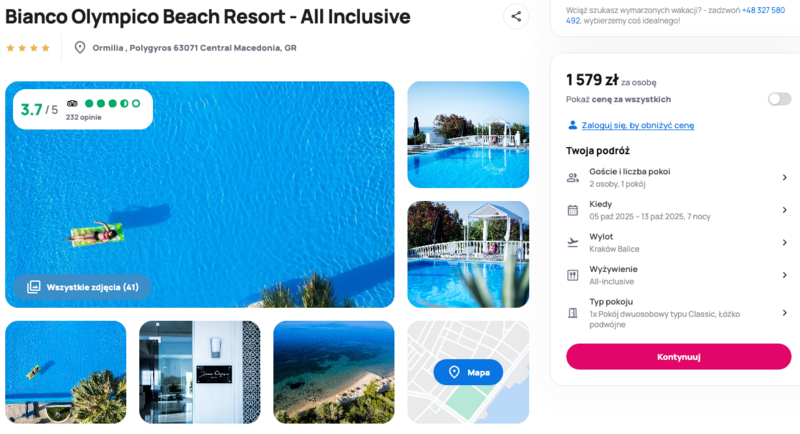Open the hotel entrance sign thumbnail

(199, 372)
